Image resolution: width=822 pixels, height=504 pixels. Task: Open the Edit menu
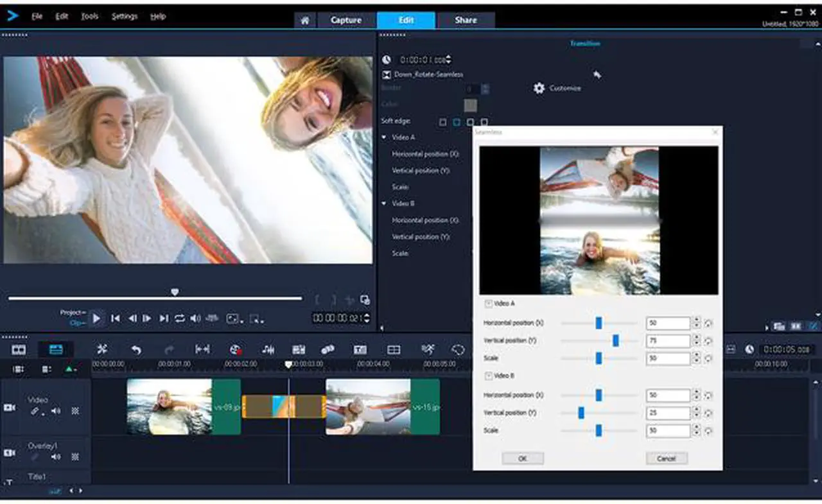(62, 17)
